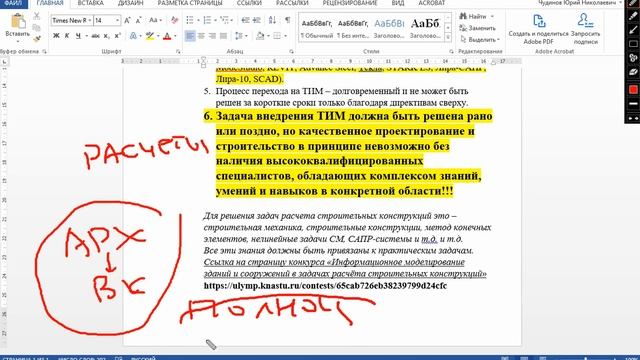Open the borders dropdown

285,36
